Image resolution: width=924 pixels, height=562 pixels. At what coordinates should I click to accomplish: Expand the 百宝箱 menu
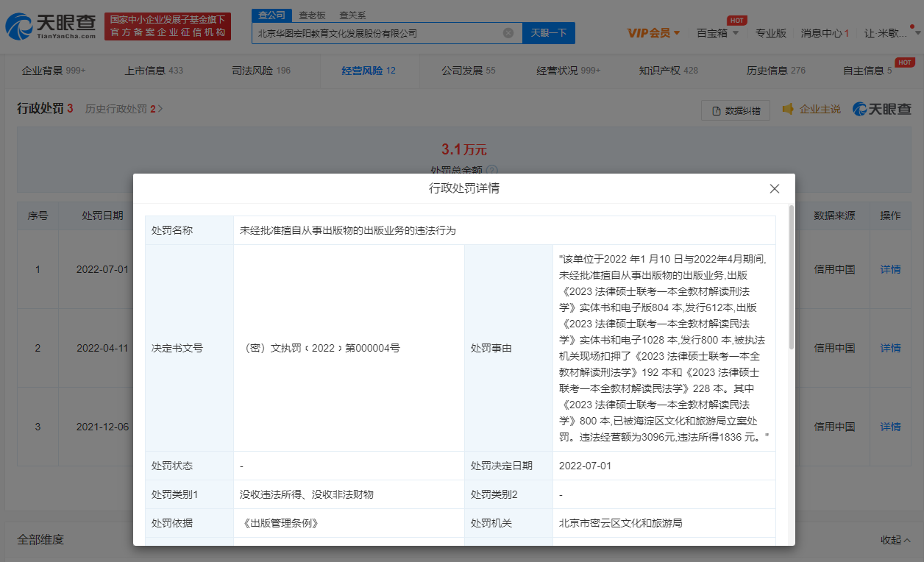coord(718,33)
